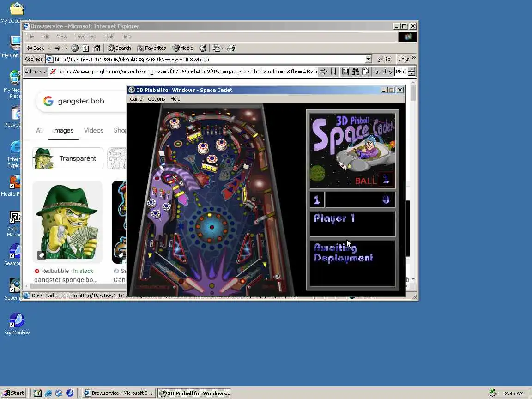532x399 pixels.
Task: Click the Back button in Internet Explorer
Action: coord(35,48)
